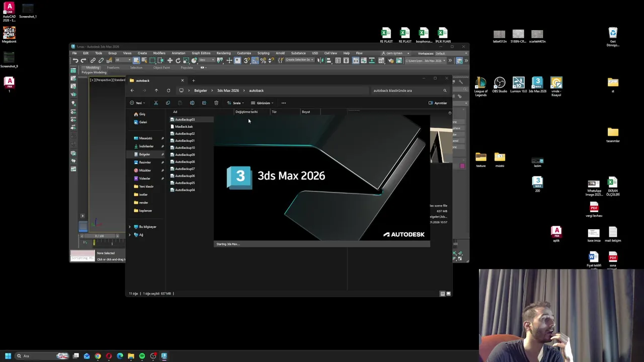Expand the Bu bilgisayar tree node
This screenshot has width=644, height=362.
click(x=130, y=227)
